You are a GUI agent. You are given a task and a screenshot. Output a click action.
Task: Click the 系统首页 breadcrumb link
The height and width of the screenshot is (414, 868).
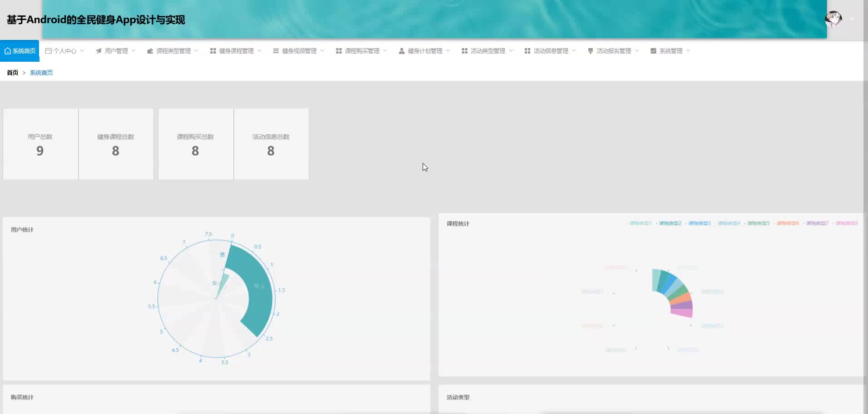tap(41, 73)
